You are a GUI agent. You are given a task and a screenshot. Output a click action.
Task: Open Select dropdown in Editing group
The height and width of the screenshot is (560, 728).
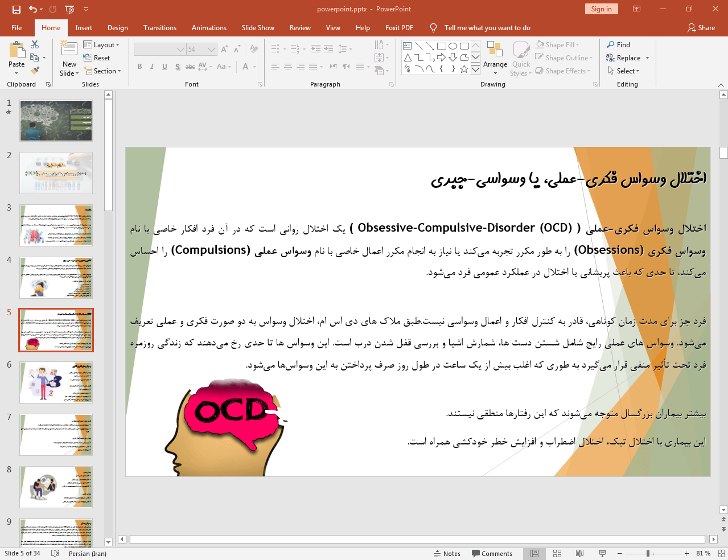pos(624,71)
